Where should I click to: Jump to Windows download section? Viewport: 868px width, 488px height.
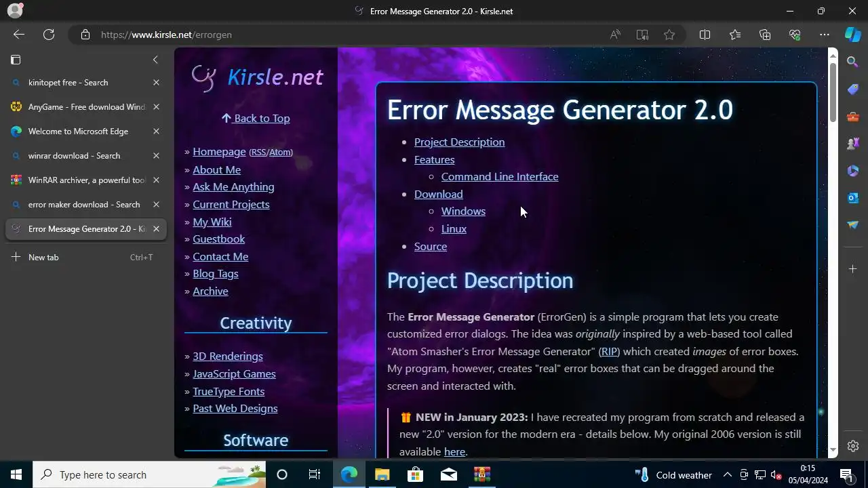click(463, 211)
